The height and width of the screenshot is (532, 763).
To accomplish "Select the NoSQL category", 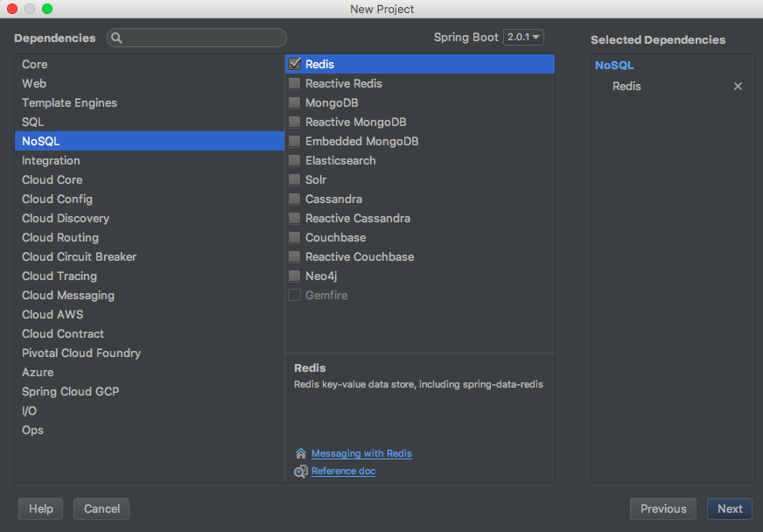I will (150, 141).
